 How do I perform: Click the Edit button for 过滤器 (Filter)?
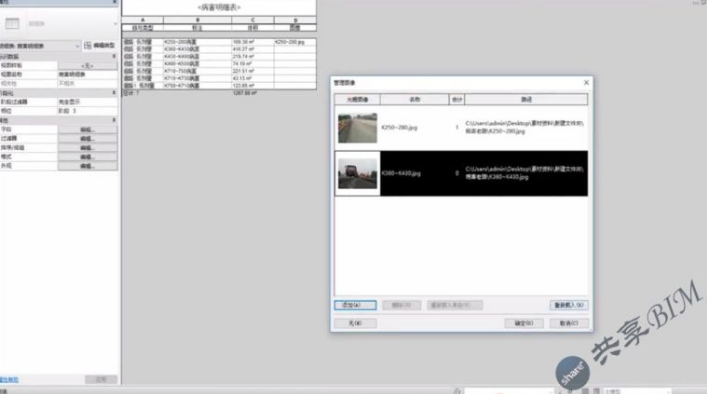click(x=87, y=139)
